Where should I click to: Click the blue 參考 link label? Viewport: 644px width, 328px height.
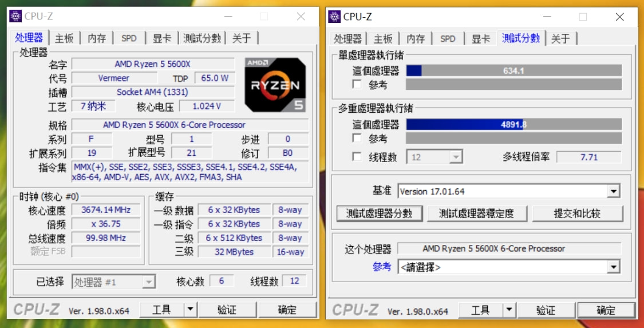(382, 267)
